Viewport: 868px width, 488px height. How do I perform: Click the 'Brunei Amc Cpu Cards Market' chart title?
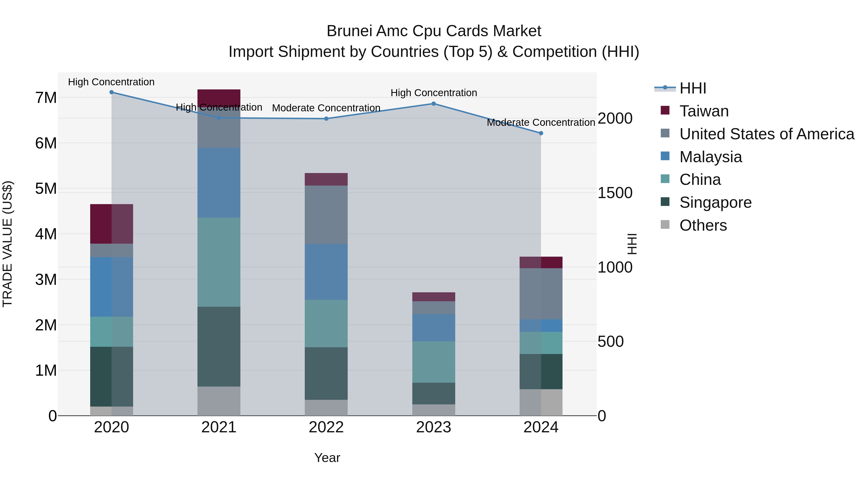coord(434,31)
